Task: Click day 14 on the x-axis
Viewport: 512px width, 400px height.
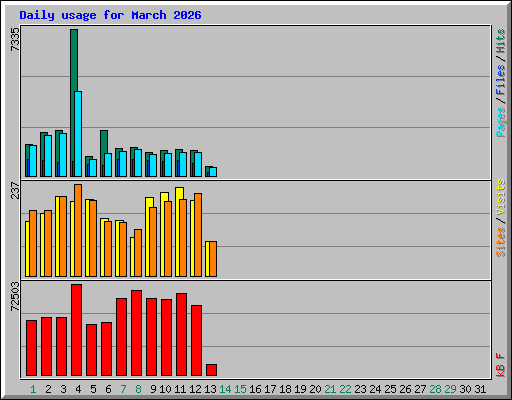Action: 225,389
